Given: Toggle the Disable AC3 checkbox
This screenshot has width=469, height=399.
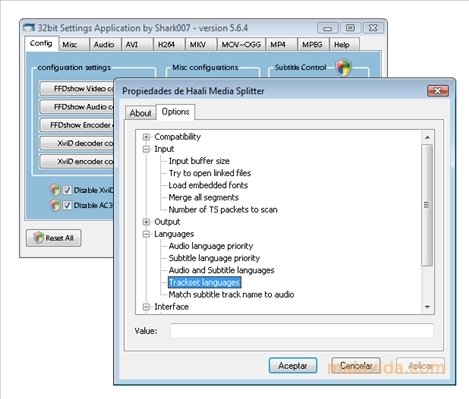Looking at the screenshot, I should (x=67, y=205).
